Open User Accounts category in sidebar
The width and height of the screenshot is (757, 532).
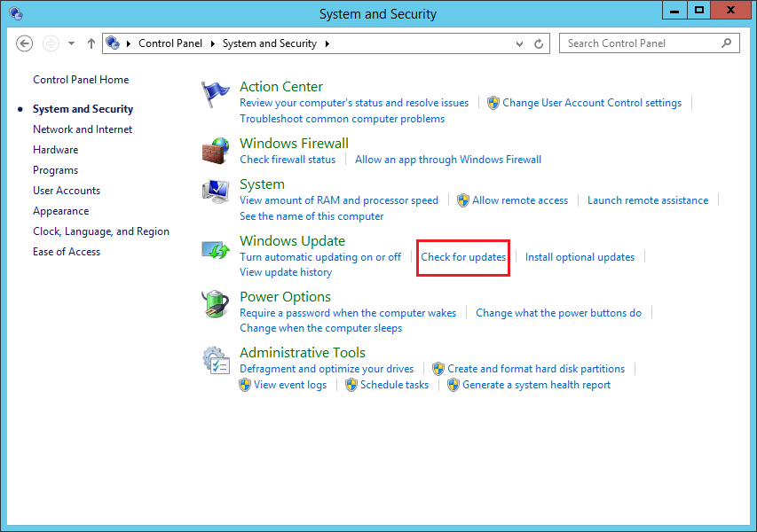tap(67, 191)
